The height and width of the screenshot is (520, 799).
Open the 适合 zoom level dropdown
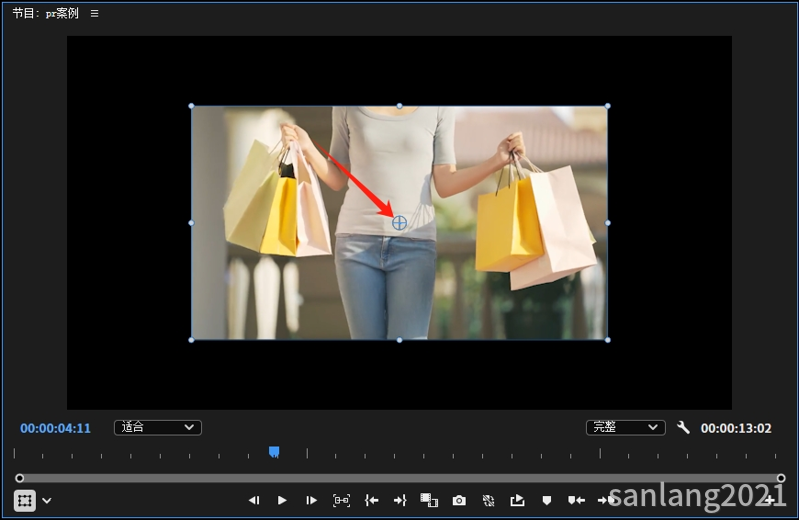158,427
